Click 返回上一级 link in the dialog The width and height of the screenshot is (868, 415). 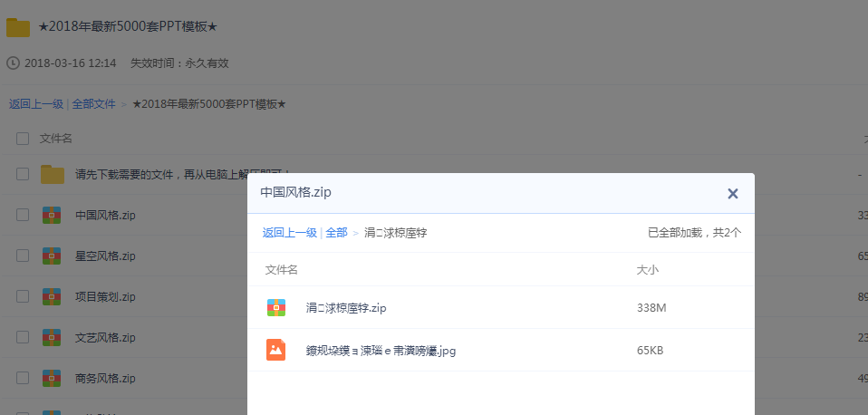pyautogui.click(x=289, y=233)
